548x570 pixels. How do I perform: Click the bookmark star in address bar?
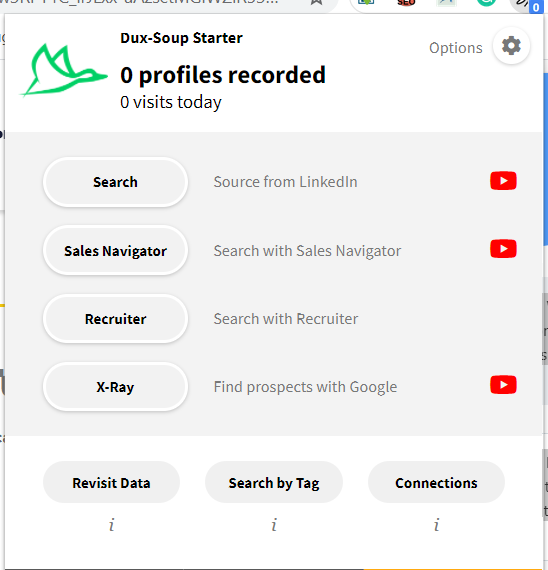[317, 2]
